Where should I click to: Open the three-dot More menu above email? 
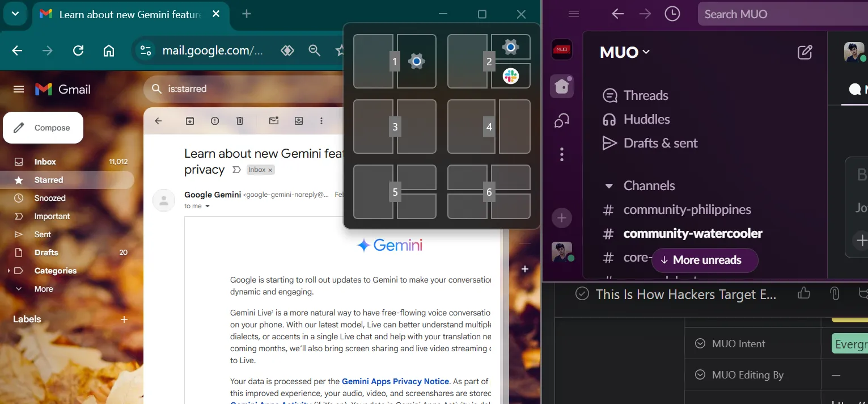click(321, 121)
